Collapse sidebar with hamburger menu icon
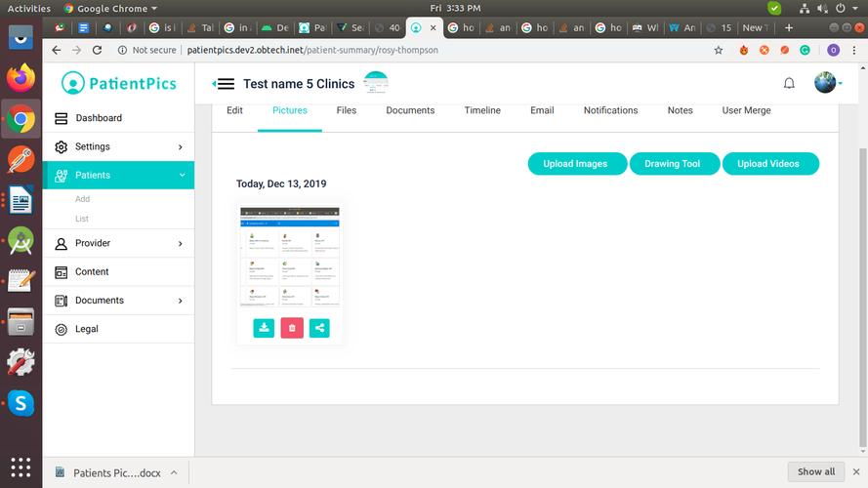Screen dimensions: 868x488 [224, 84]
